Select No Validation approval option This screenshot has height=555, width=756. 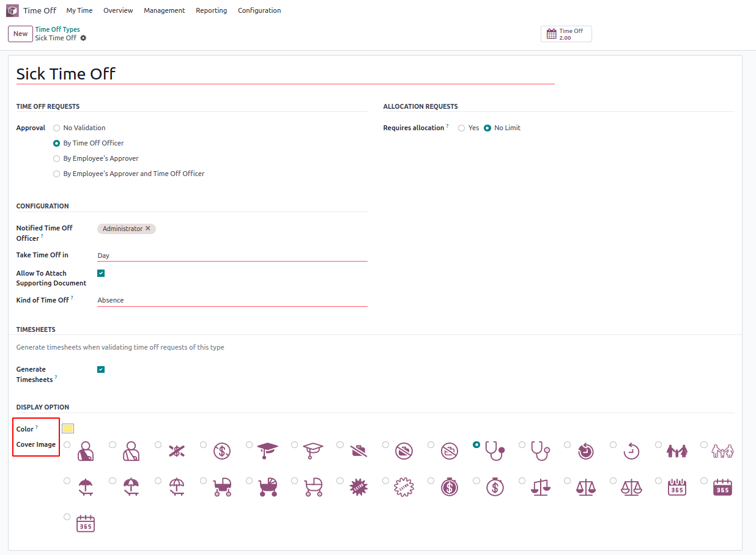(57, 128)
